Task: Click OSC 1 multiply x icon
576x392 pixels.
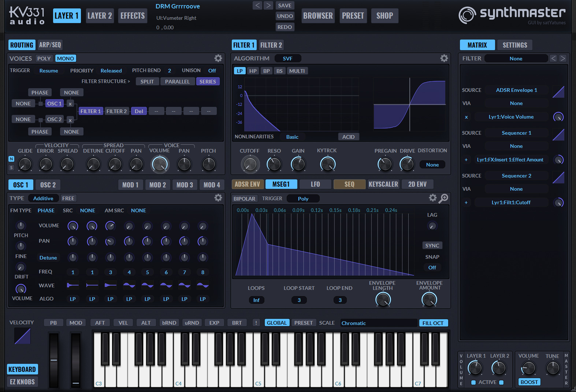Action: click(x=70, y=104)
